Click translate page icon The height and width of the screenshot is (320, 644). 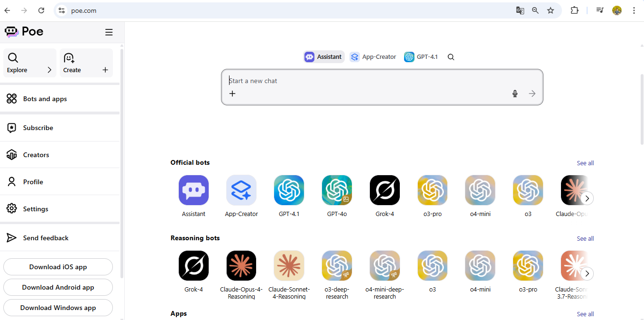[x=520, y=10]
